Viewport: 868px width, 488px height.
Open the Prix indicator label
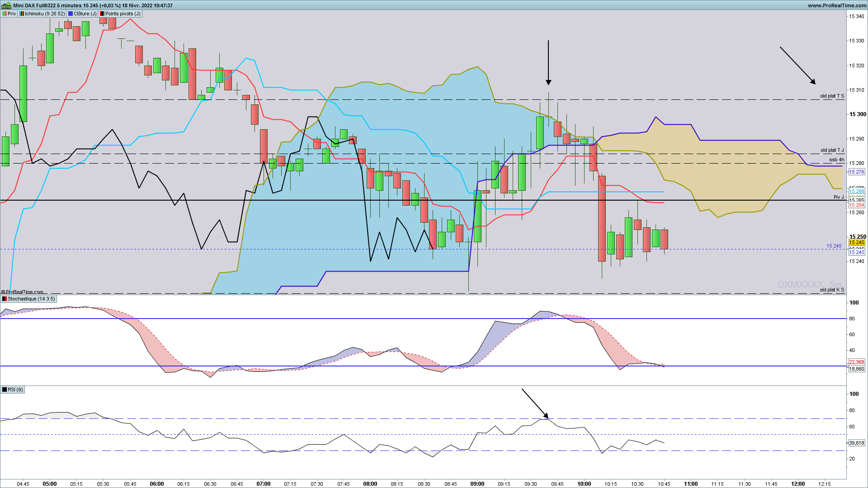[9, 14]
